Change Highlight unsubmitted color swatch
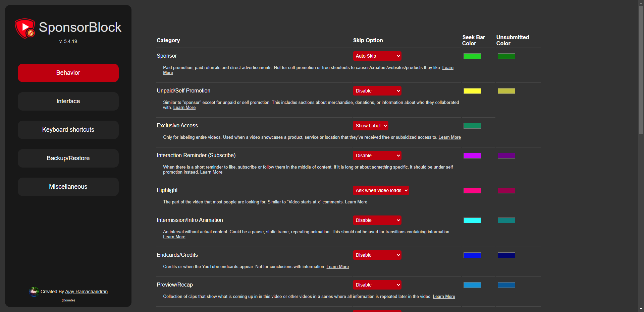This screenshot has height=312, width=644. click(x=506, y=191)
